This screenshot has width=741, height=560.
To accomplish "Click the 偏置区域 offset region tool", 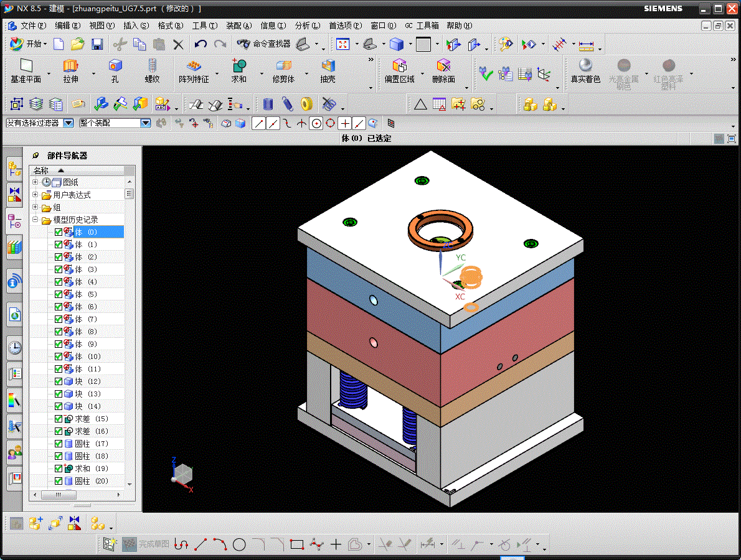I will point(399,70).
